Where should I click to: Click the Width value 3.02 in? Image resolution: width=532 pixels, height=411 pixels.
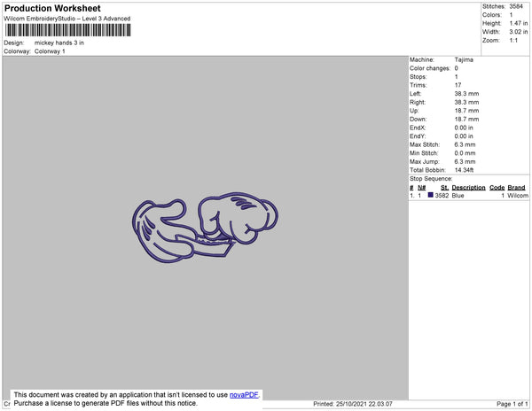pyautogui.click(x=519, y=32)
